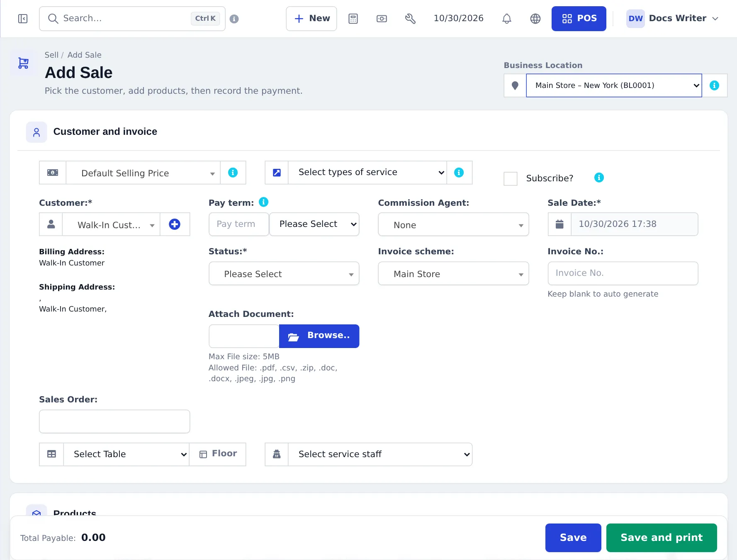Click the Invoice No. input field
The height and width of the screenshot is (560, 737).
[623, 273]
